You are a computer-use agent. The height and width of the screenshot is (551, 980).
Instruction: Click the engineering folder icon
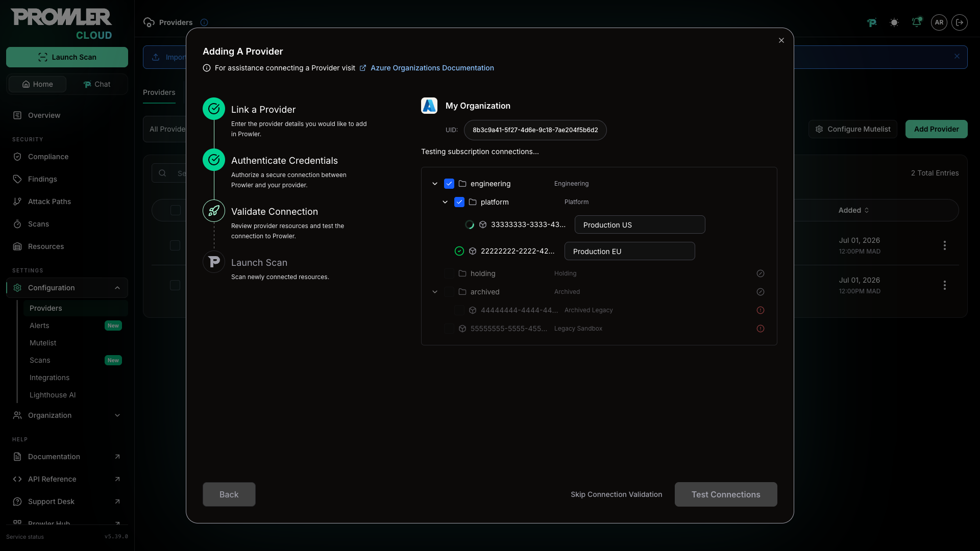[462, 184]
